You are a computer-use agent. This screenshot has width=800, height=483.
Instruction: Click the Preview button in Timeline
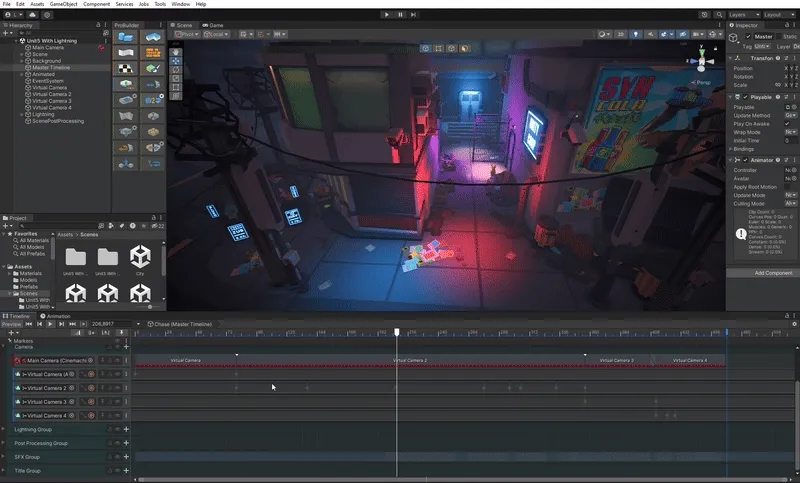(x=11, y=324)
